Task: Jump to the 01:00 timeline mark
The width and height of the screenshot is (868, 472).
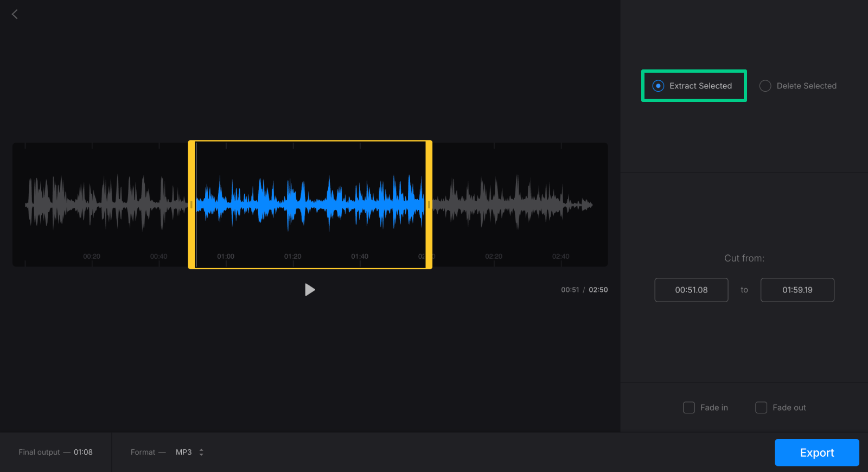Action: [x=226, y=256]
